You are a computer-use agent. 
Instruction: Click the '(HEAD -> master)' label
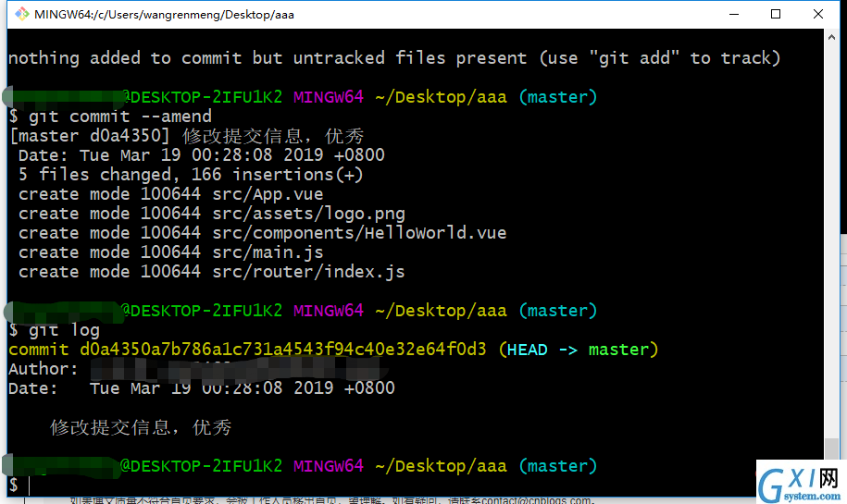pos(578,350)
